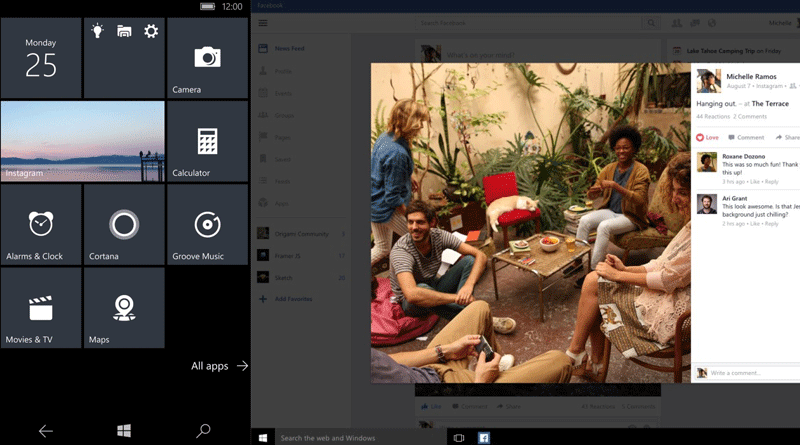View 2 Comments count on photo
Screen dimensions: 800x445
750,117
